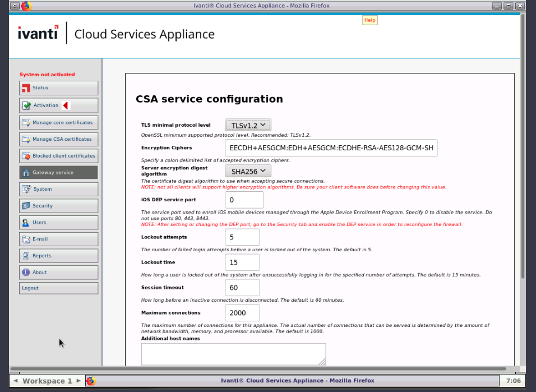Click the Users sidebar icon
The width and height of the screenshot is (536, 392).
pos(26,223)
